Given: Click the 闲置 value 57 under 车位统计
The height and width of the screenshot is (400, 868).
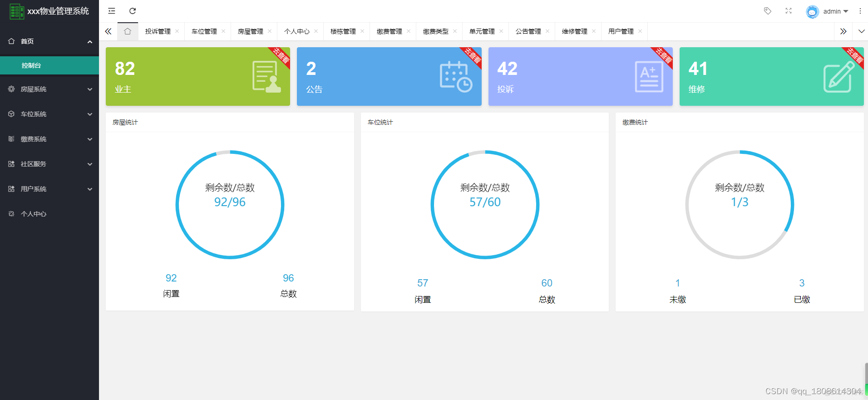Looking at the screenshot, I should pos(423,283).
